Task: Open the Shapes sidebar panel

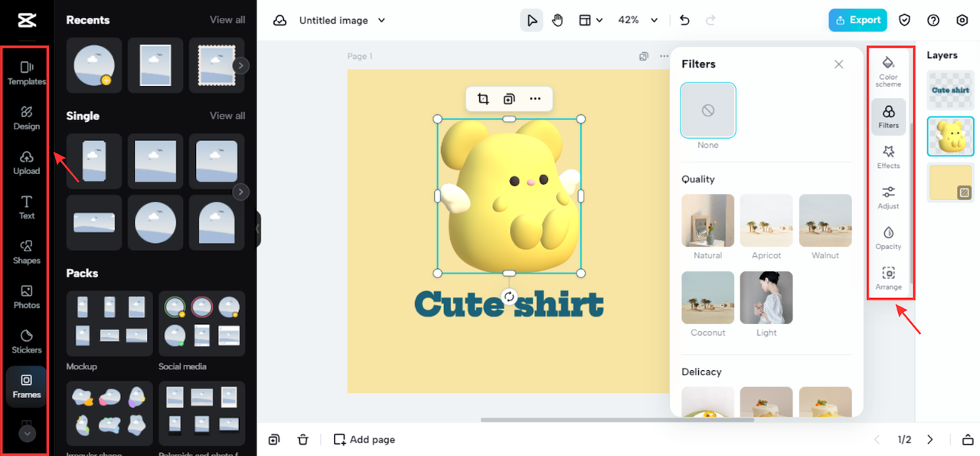Action: (x=27, y=252)
